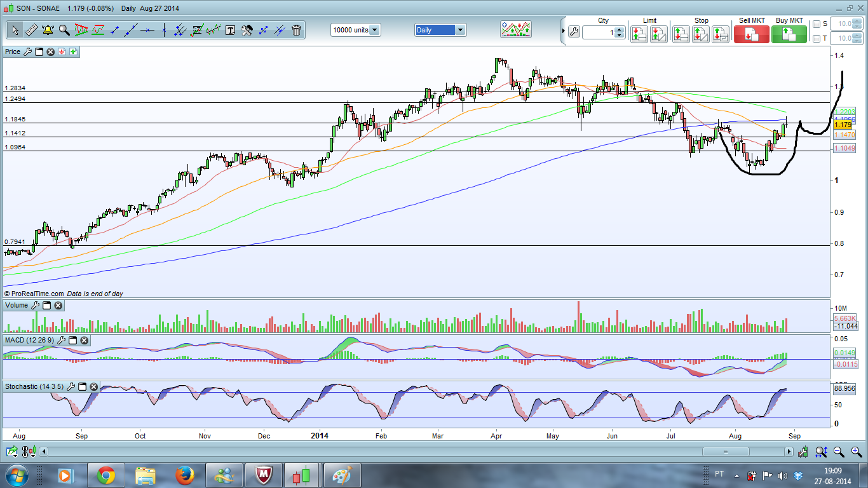Enable the T checkbox

(x=817, y=39)
